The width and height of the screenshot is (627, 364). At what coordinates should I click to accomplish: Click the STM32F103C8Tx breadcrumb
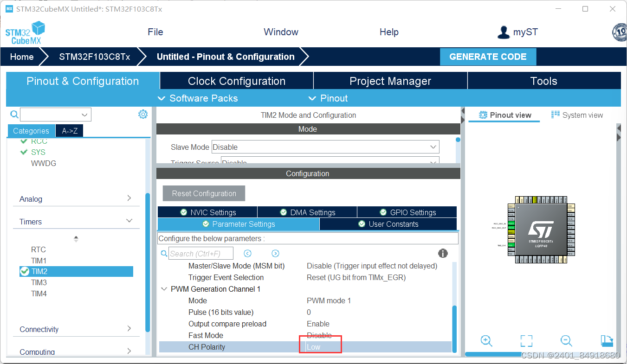coord(94,57)
